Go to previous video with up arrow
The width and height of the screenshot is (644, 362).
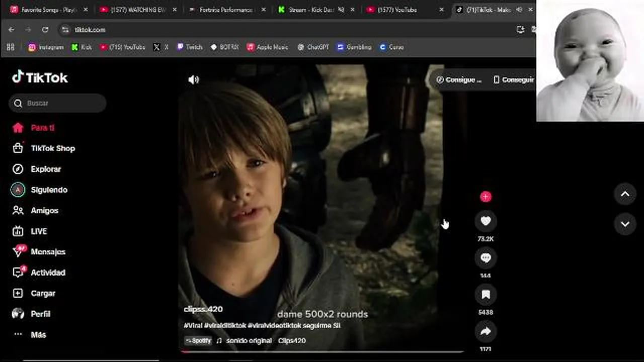coord(625,194)
